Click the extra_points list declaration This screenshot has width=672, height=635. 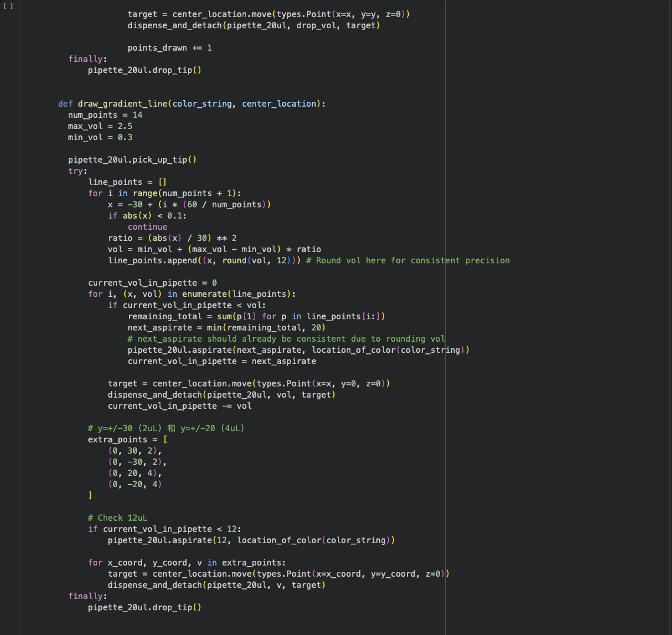[x=127, y=439]
